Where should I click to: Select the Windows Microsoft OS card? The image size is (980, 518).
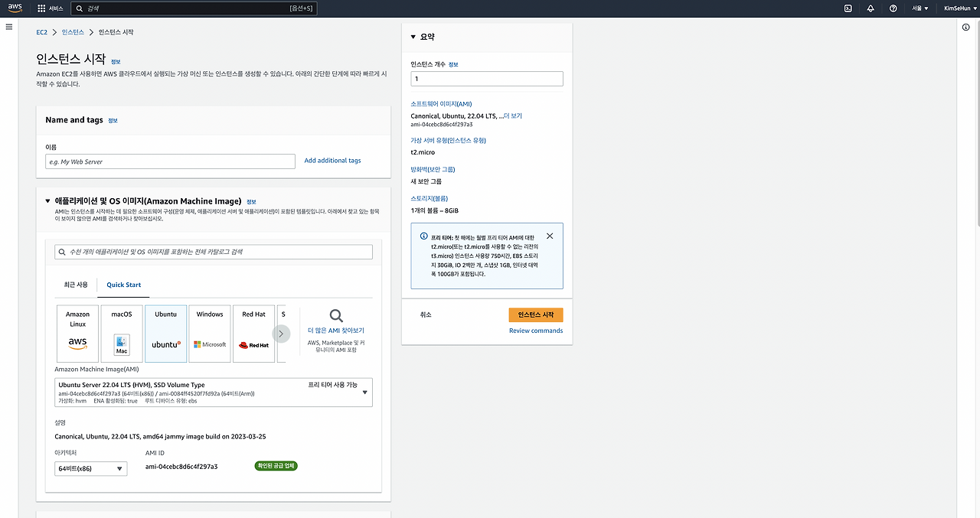point(210,333)
